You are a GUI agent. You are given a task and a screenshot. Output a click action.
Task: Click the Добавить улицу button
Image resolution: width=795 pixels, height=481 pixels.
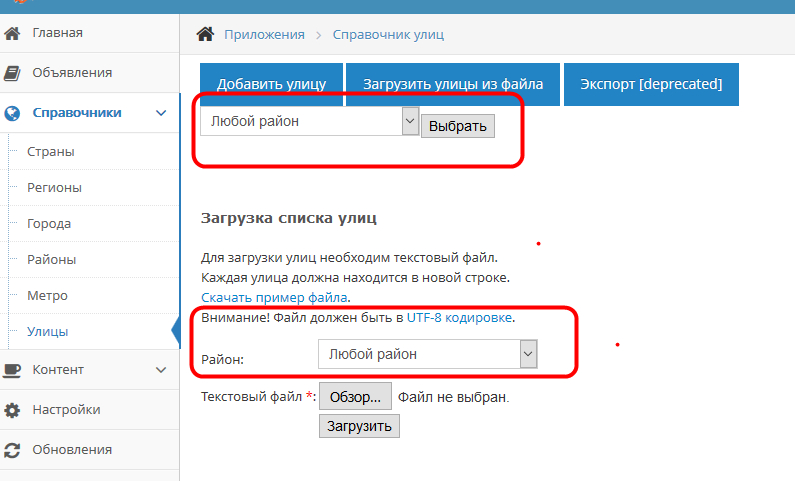click(x=271, y=84)
